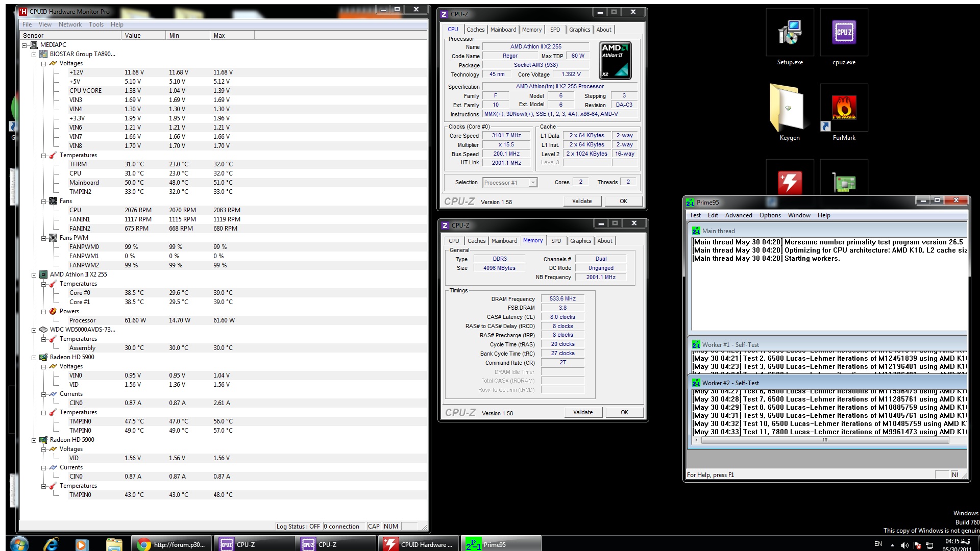Select the Core #0 temperature row
The height and width of the screenshot is (551, 980).
tap(223, 293)
